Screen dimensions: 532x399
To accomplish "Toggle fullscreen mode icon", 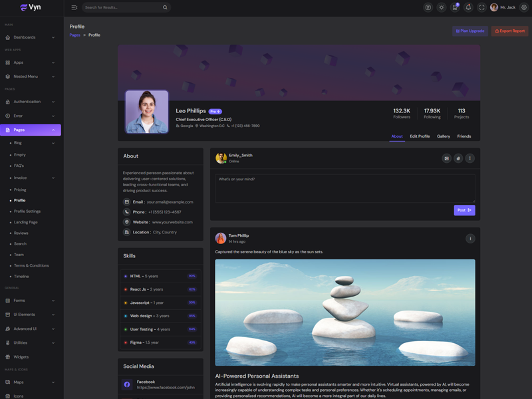I will pyautogui.click(x=481, y=7).
